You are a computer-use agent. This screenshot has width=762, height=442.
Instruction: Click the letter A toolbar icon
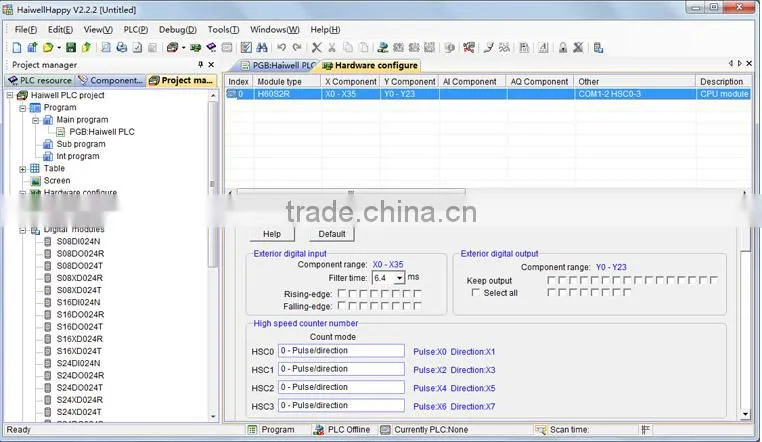point(543,48)
